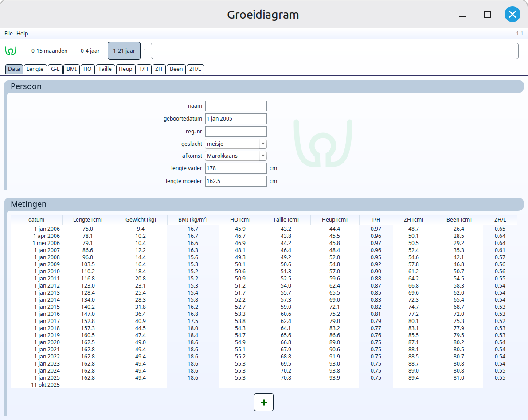
Task: Click the Gewicht [kg] column header
Action: coord(141,220)
